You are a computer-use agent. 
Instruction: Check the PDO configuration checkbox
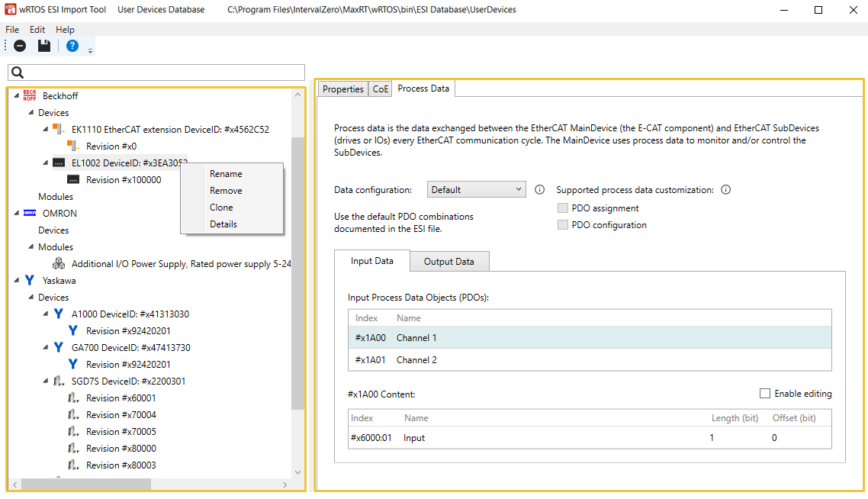pos(563,225)
